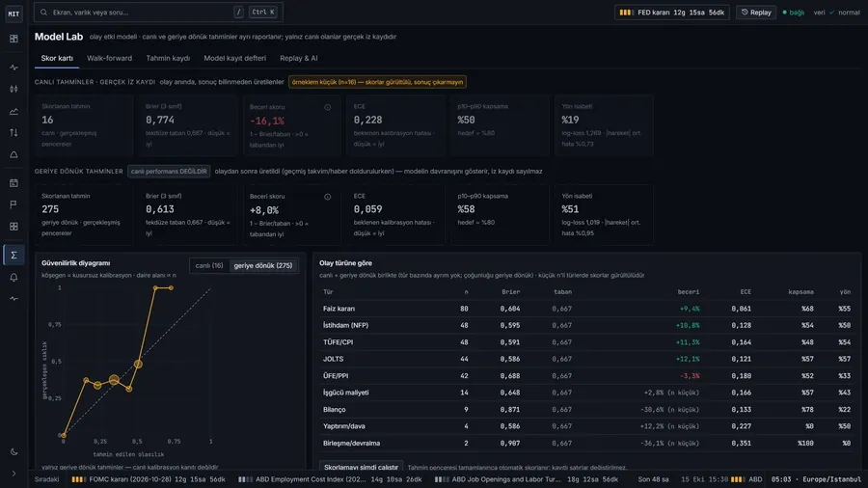Select the 'TÜFE/CPI' table row
868x488 pixels.
click(586, 342)
